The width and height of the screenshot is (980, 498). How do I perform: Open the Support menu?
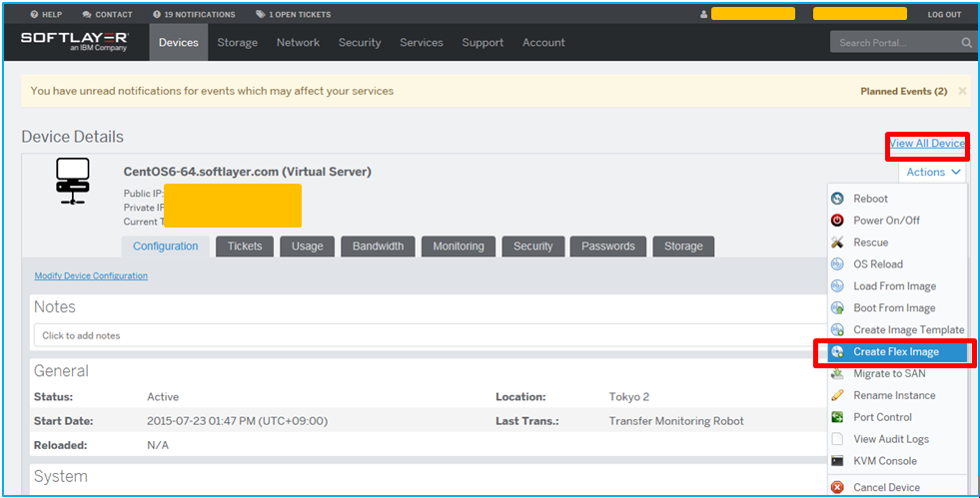(483, 43)
